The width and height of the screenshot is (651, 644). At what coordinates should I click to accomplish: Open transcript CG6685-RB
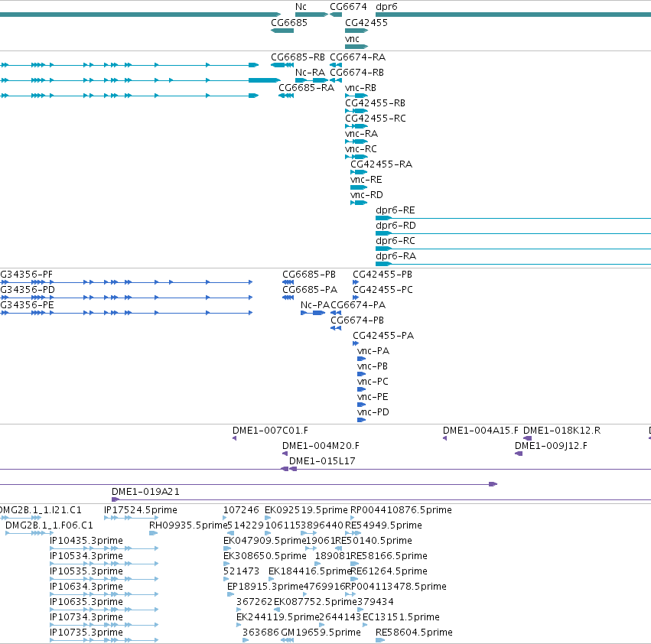pos(298,57)
